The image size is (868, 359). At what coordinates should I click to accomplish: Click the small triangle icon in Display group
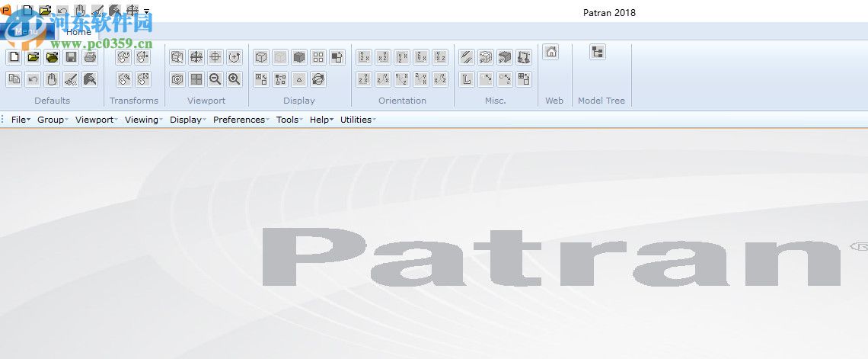299,79
